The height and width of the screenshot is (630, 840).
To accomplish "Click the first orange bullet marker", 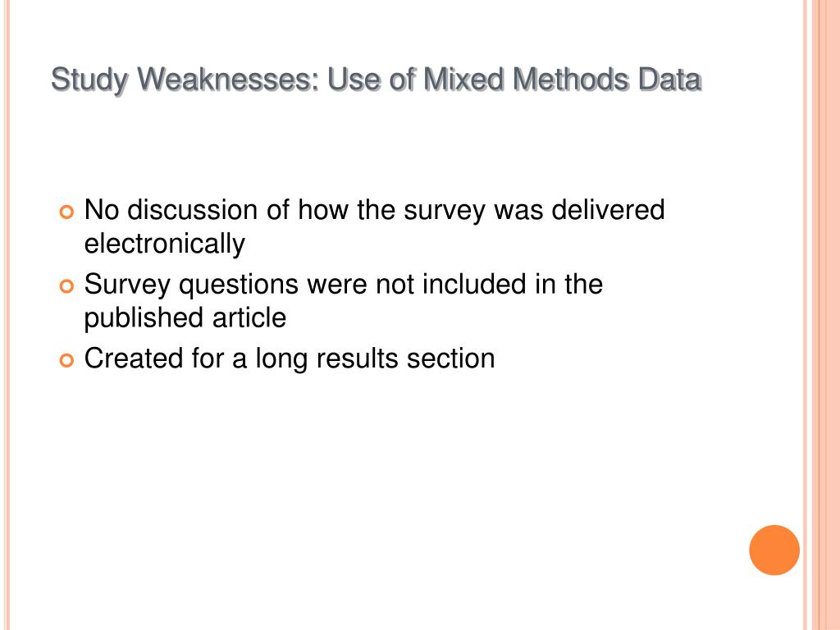I will tap(66, 212).
